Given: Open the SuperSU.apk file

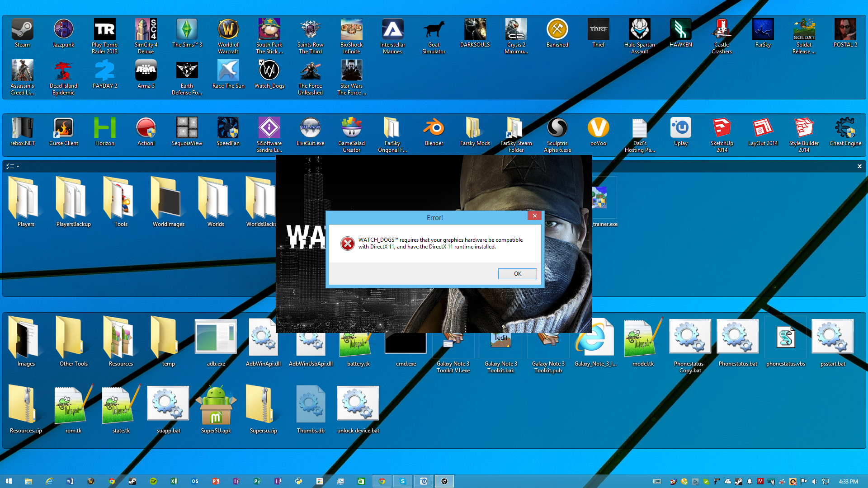Looking at the screenshot, I should pyautogui.click(x=216, y=404).
